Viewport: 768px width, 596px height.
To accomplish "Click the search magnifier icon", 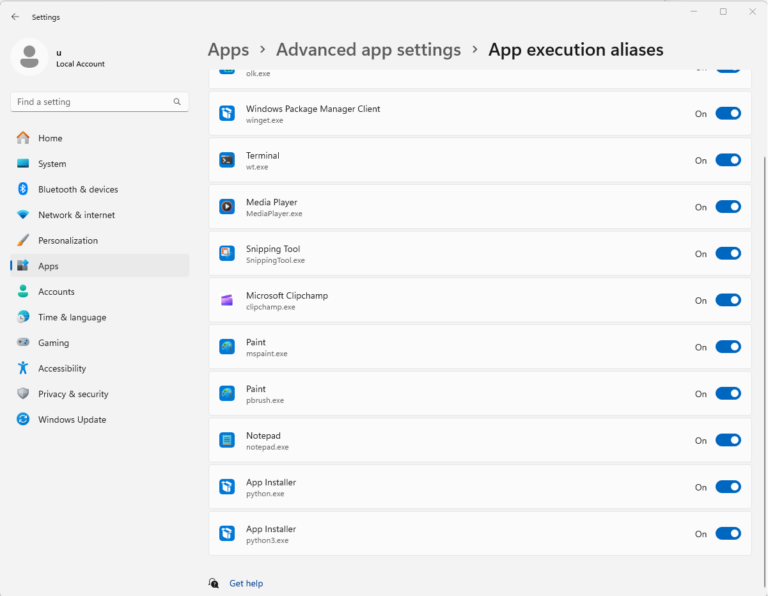I will pos(177,102).
